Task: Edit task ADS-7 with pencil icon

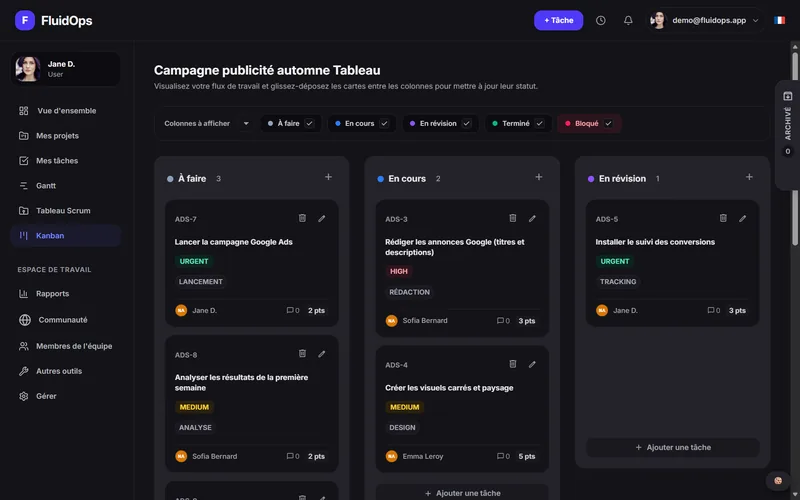Action: (321, 218)
